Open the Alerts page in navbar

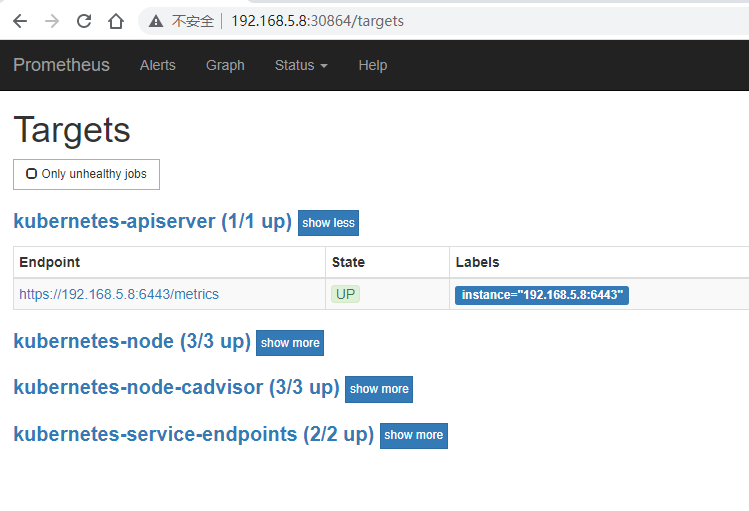pos(157,65)
